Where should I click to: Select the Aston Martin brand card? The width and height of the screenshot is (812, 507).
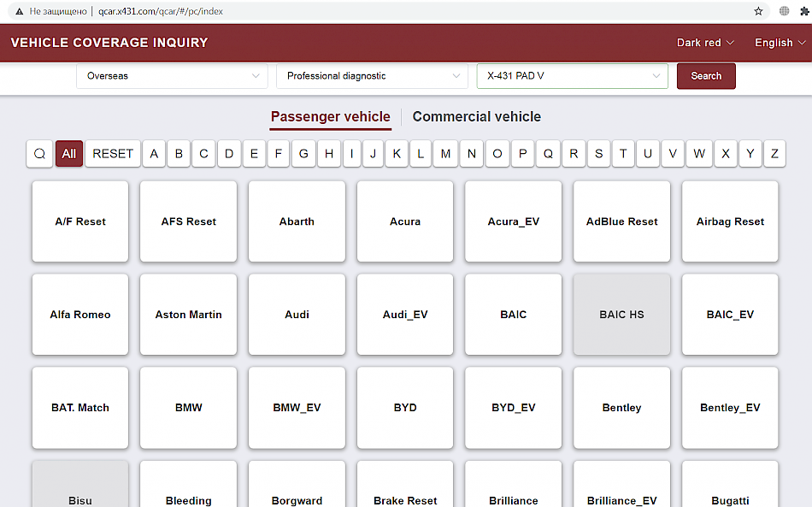coord(189,315)
